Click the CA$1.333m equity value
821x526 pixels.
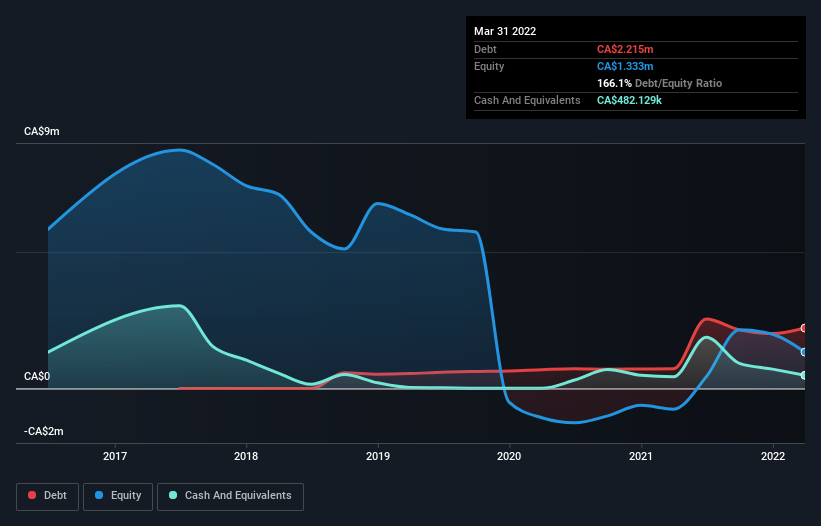click(625, 66)
